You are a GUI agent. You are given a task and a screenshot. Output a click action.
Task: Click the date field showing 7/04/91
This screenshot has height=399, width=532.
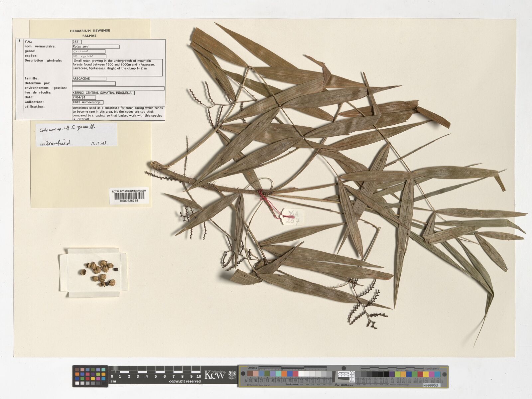84,98
